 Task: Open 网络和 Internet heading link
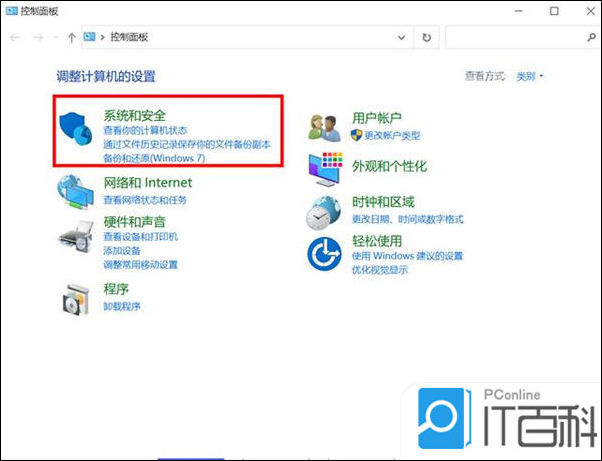pos(148,183)
